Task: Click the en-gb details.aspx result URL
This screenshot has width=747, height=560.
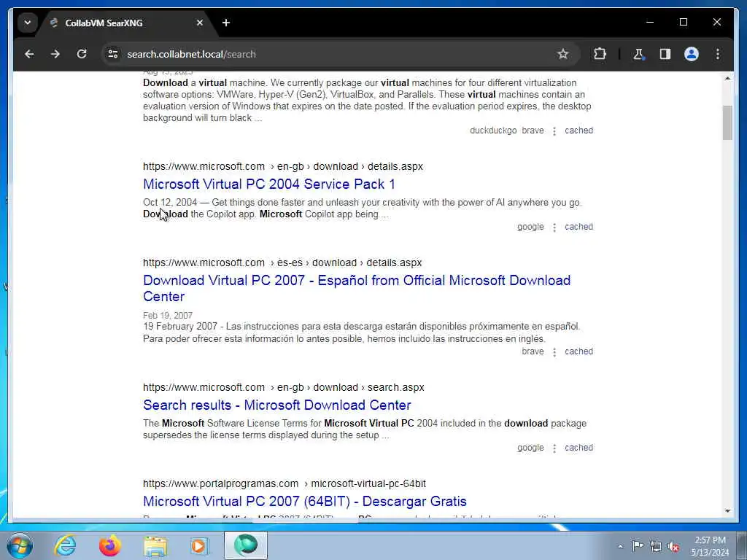Action: point(283,167)
